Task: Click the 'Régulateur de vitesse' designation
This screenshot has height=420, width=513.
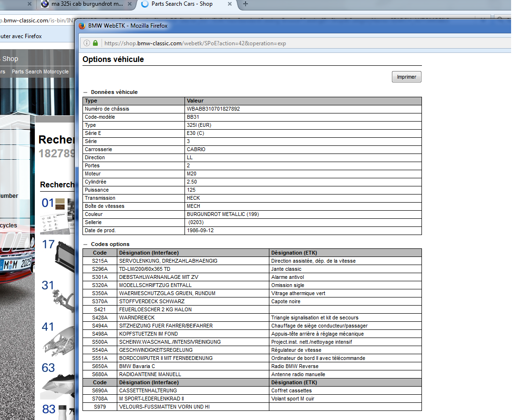Action: tap(297, 350)
